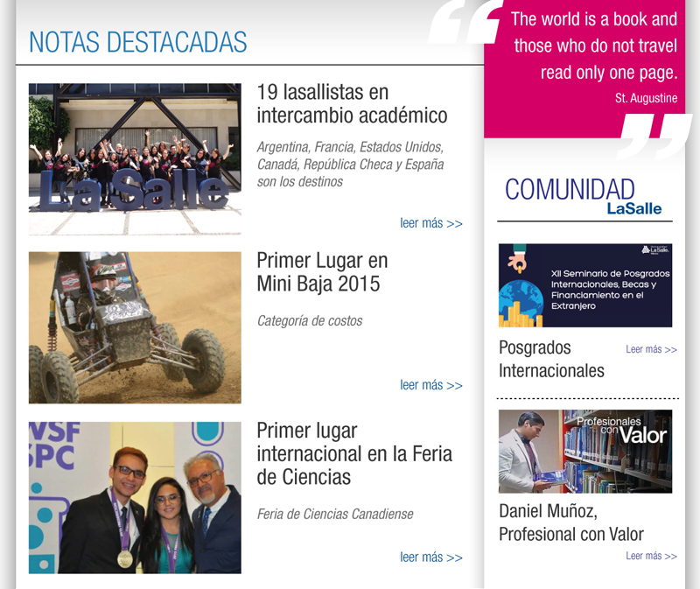Click 'Leer más' under the Daniel Muñoz article
Screen dimensions: 700x589
coord(651,556)
